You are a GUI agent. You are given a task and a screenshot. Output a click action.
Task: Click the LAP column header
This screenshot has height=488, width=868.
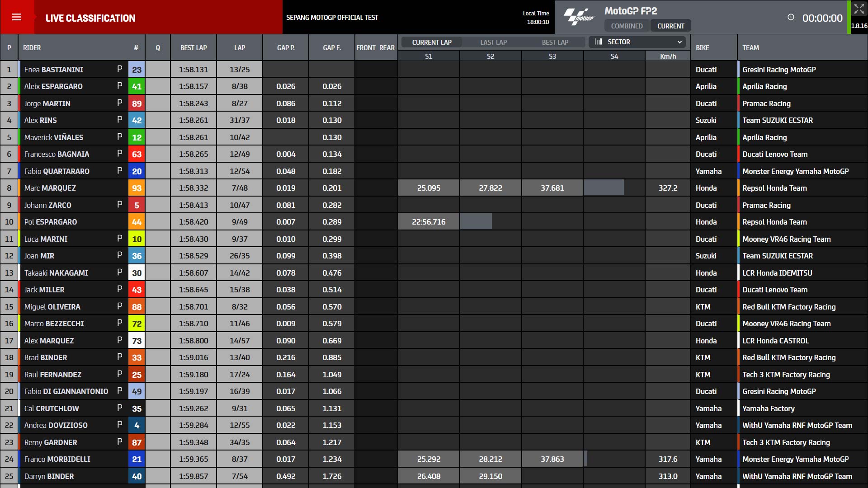click(x=240, y=47)
